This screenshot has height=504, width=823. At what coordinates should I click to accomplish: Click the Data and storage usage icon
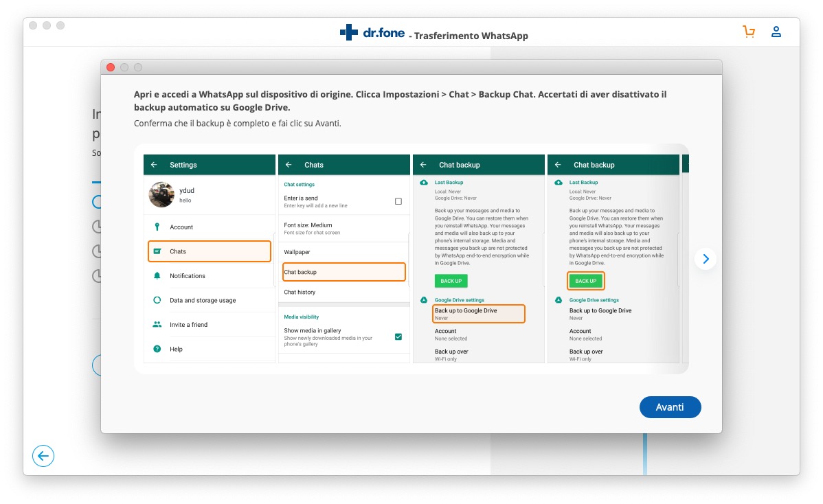pyautogui.click(x=157, y=300)
